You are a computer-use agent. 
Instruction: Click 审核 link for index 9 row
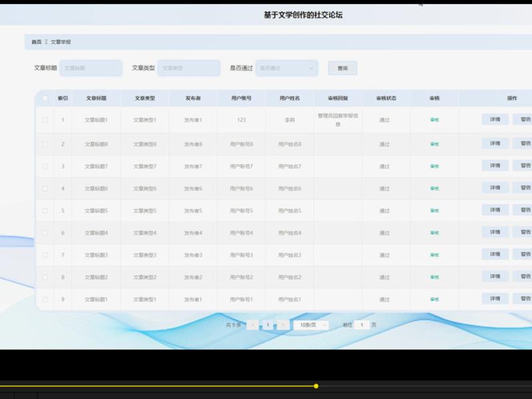pos(435,299)
